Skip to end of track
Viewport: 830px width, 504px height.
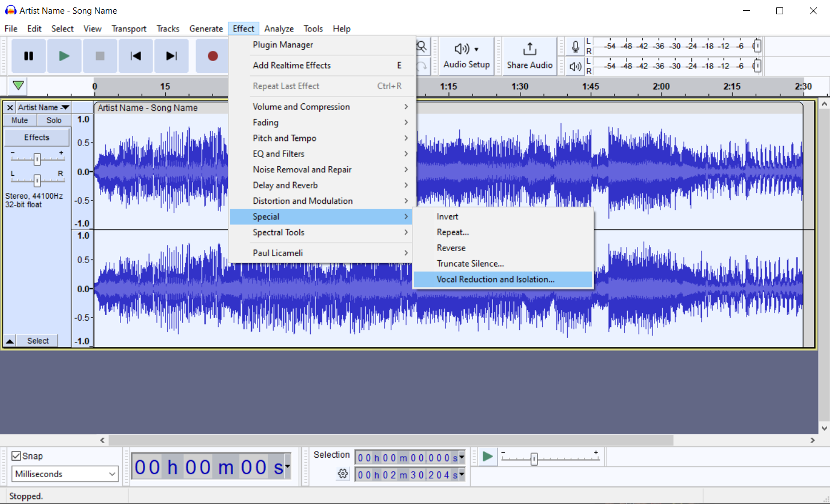(x=171, y=56)
